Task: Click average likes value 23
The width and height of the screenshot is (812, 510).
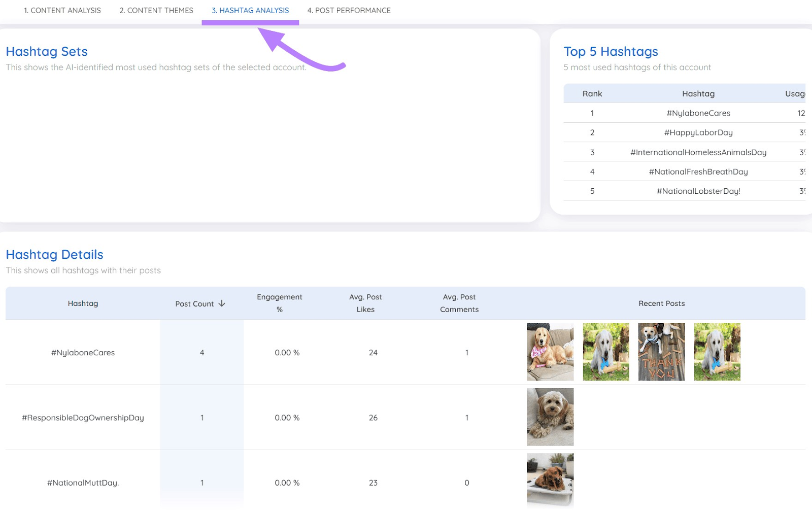Action: point(373,483)
